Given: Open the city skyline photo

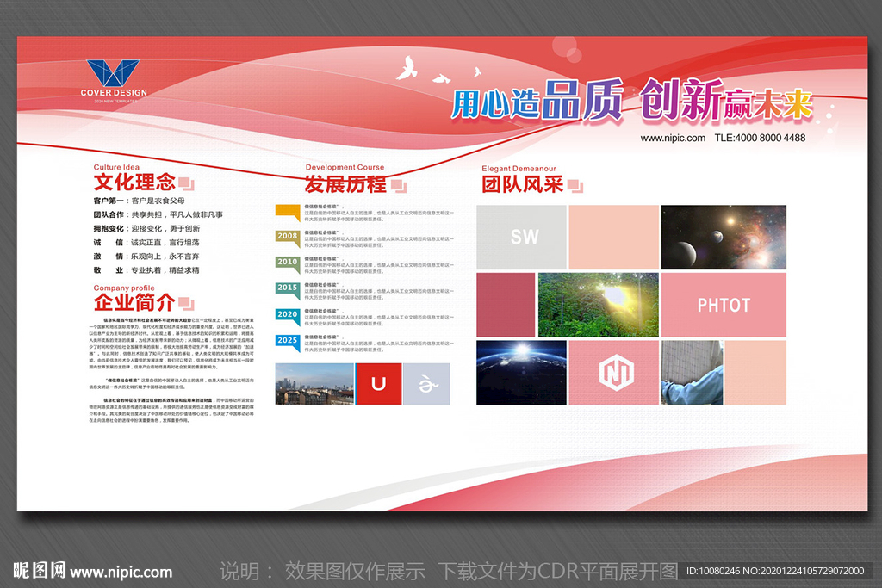Looking at the screenshot, I should click(x=314, y=384).
